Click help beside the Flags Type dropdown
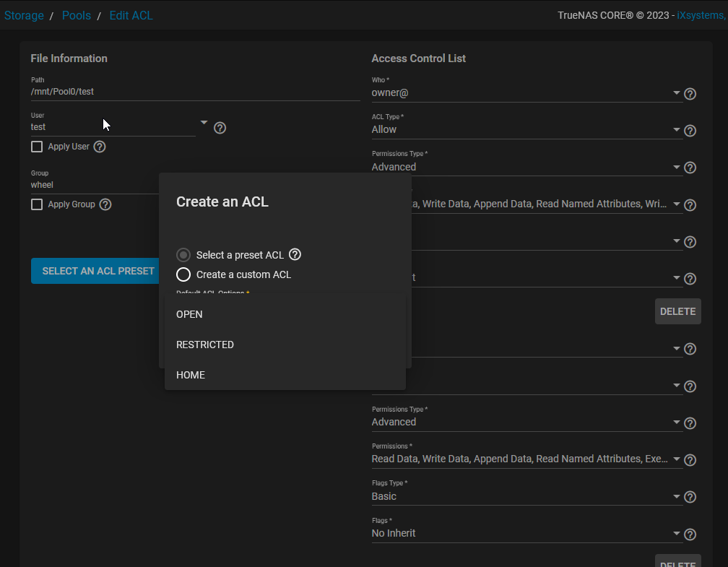This screenshot has width=728, height=567. (x=690, y=496)
